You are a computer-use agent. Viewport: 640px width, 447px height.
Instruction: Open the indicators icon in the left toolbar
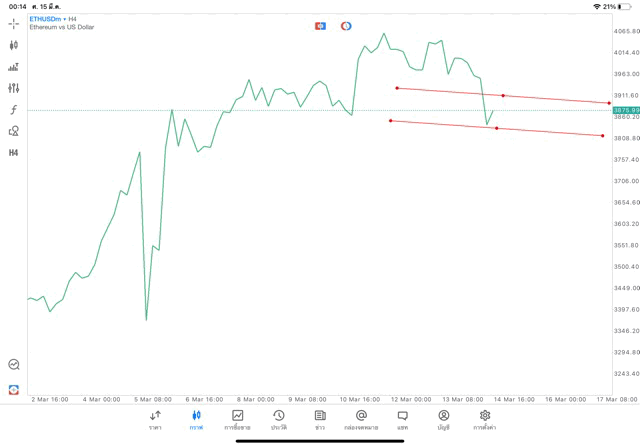pos(14,67)
